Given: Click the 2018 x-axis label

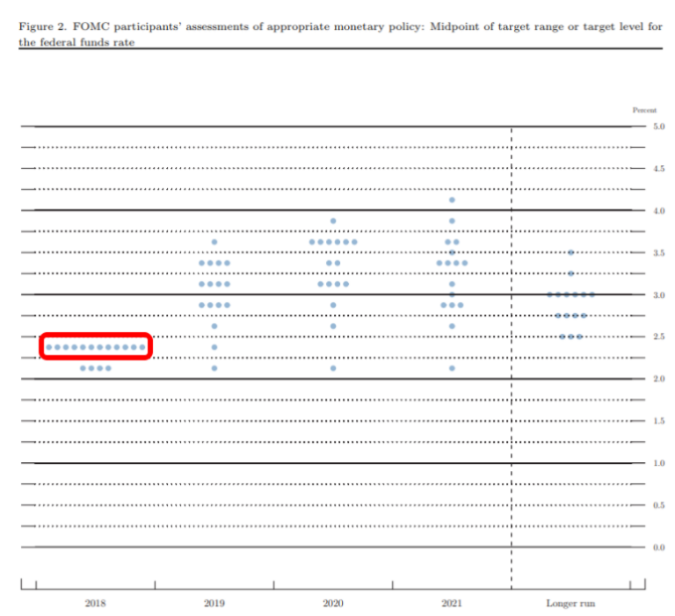Looking at the screenshot, I should click(96, 604).
